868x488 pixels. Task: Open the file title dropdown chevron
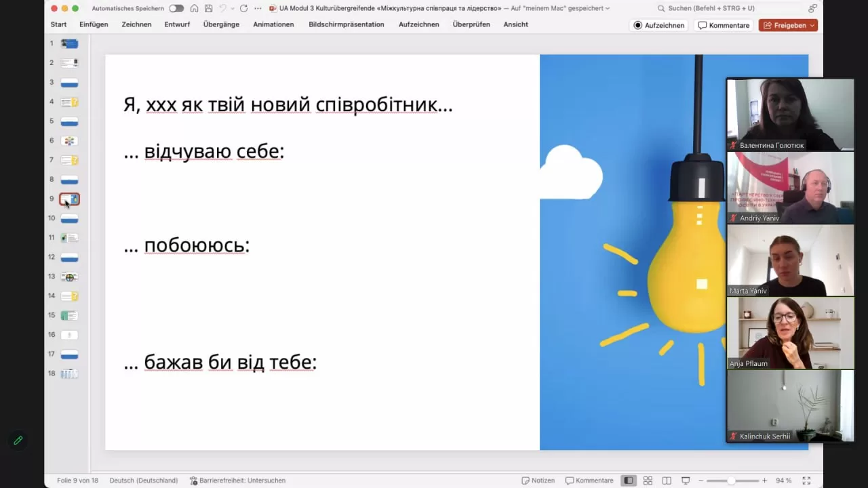[x=607, y=8]
